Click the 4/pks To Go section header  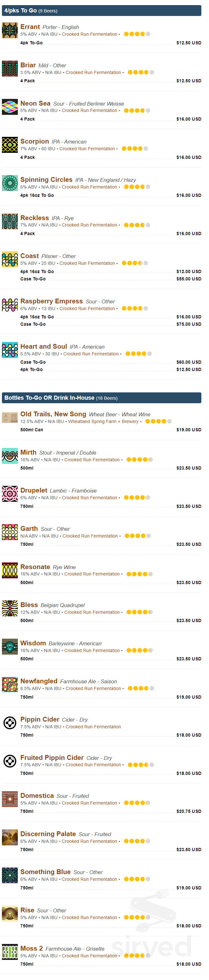(x=101, y=11)
